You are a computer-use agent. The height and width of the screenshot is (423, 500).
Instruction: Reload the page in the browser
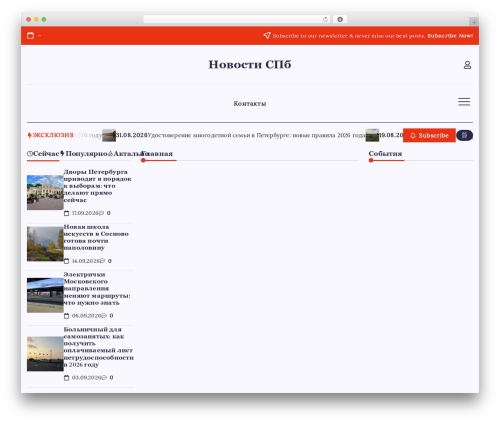[326, 19]
